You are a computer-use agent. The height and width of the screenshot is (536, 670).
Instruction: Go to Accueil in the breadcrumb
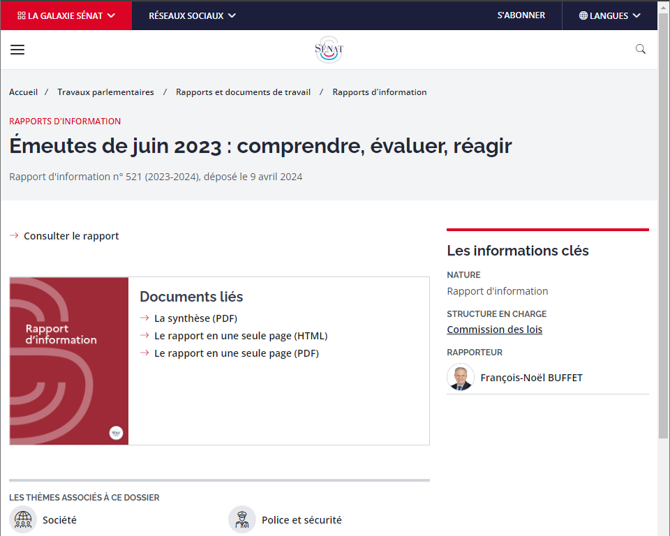(x=24, y=92)
